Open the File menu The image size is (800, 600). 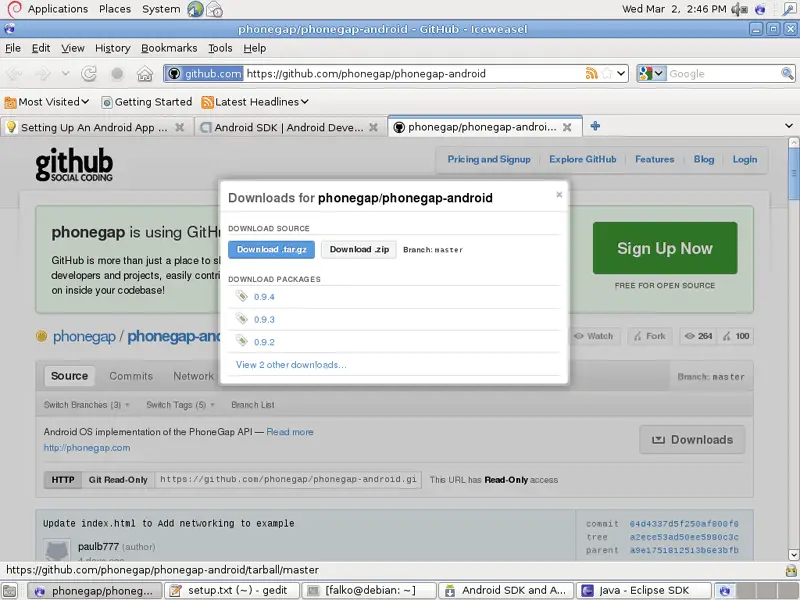click(13, 48)
